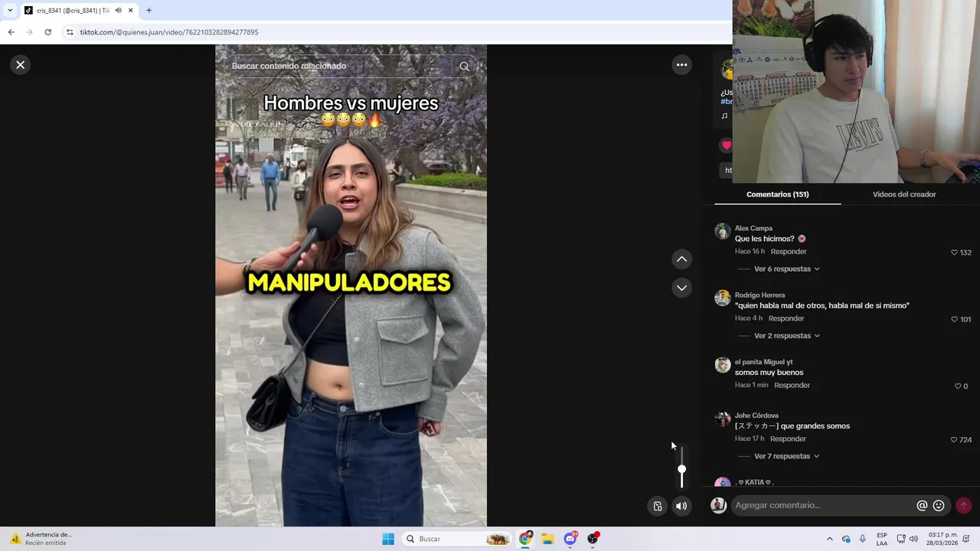
Task: Open the three-dot more options menu
Action: (x=681, y=65)
